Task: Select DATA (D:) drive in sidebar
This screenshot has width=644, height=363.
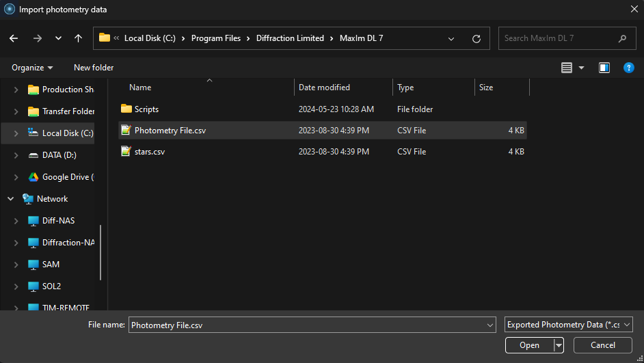Action: point(59,155)
